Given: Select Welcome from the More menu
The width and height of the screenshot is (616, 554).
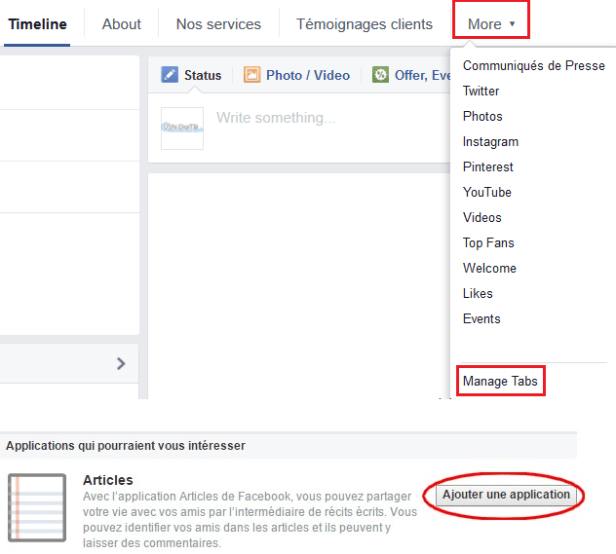Looking at the screenshot, I should (x=490, y=268).
